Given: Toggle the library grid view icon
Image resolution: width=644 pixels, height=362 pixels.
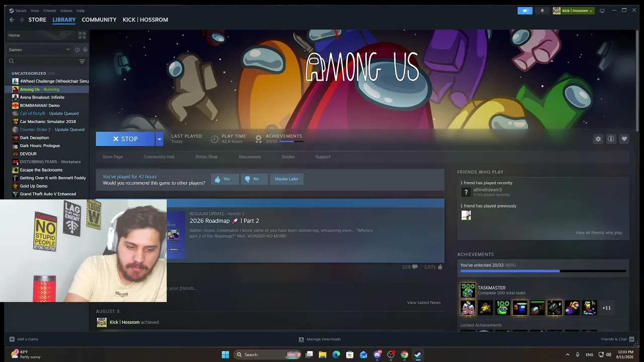Looking at the screenshot, I should point(82,35).
